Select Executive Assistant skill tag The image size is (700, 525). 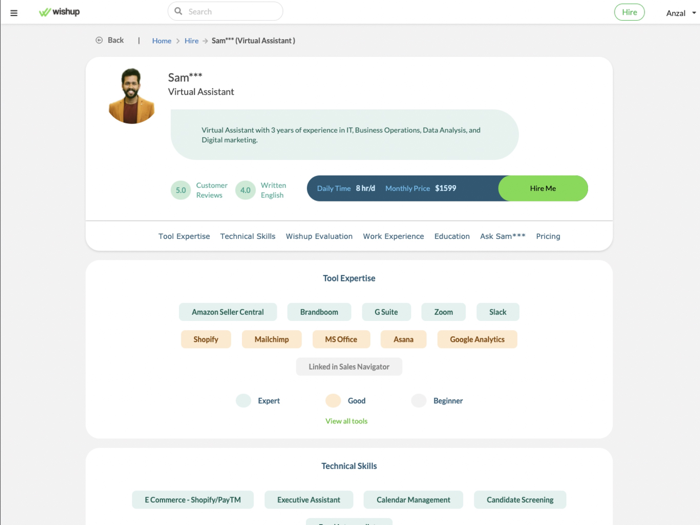(308, 500)
